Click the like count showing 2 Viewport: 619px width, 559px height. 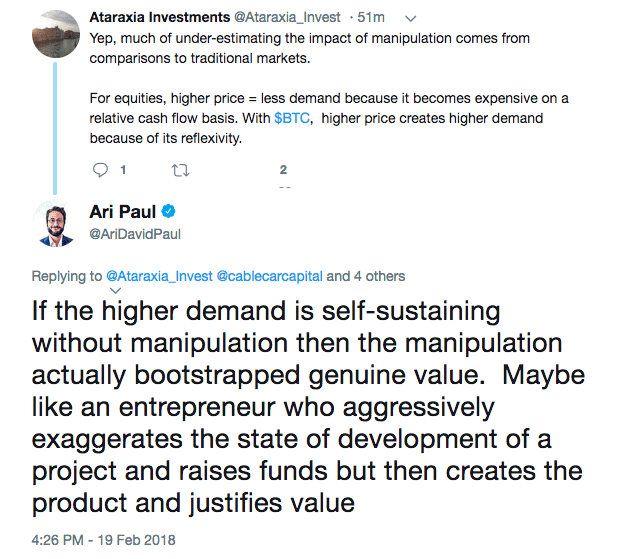tap(284, 170)
